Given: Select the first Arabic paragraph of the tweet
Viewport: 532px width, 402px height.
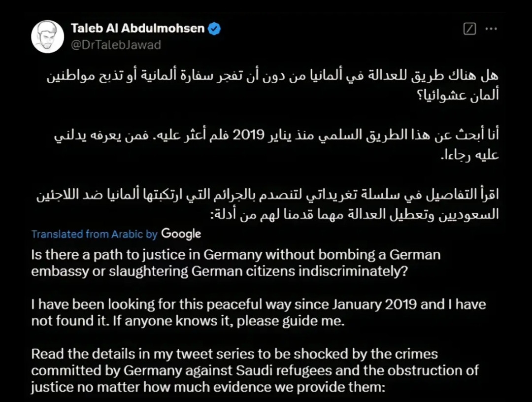Looking at the screenshot, I should pos(272,86).
